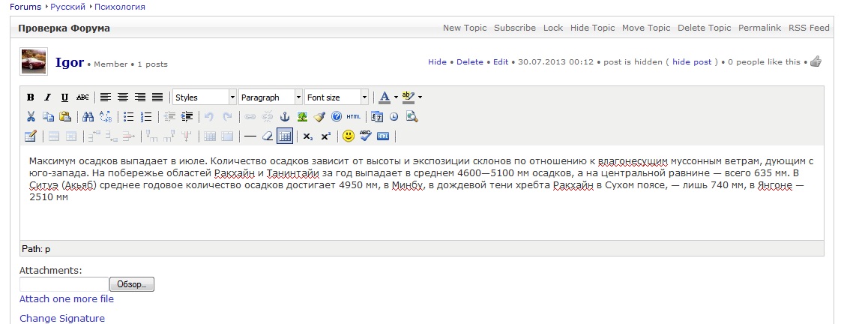
Task: Toggle italic text formatting
Action: tap(47, 97)
